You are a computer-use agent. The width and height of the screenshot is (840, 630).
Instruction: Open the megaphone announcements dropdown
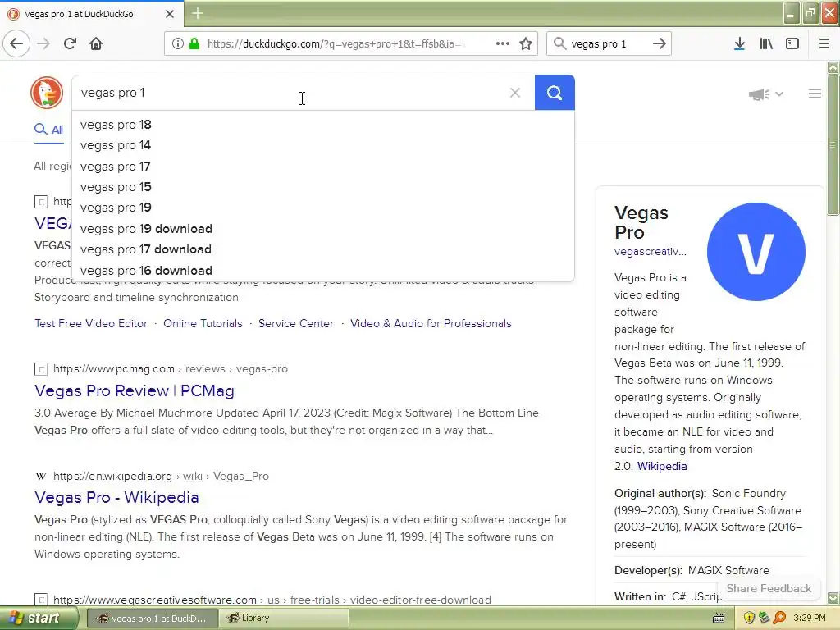point(765,94)
